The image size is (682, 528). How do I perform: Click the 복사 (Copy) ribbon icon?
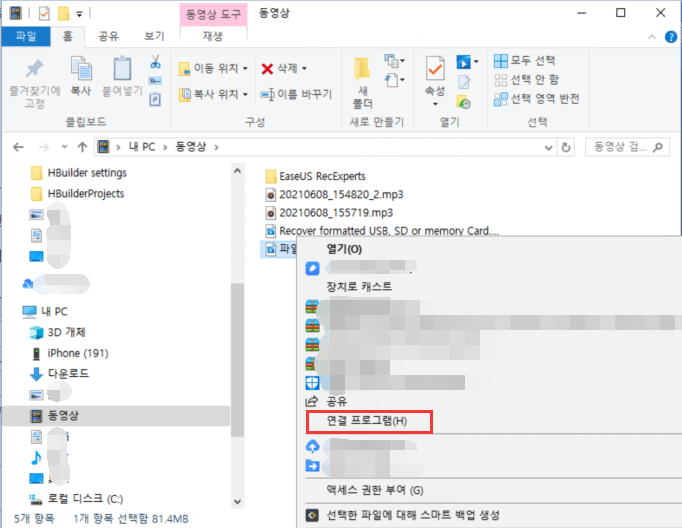pos(81,69)
